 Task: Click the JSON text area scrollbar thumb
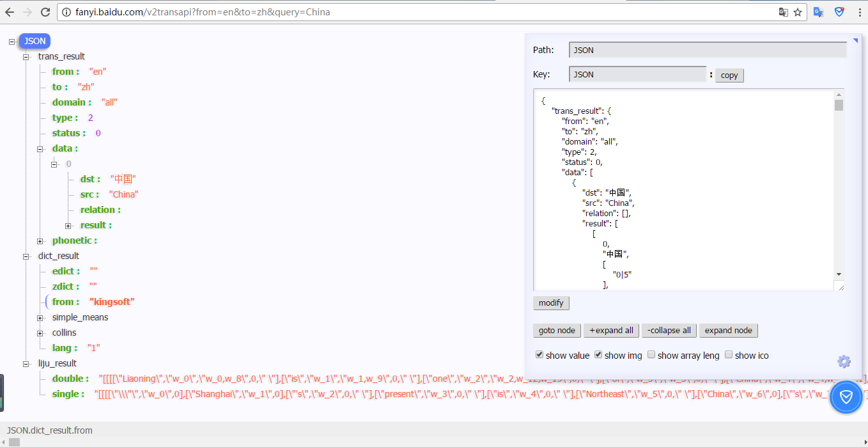(x=839, y=105)
